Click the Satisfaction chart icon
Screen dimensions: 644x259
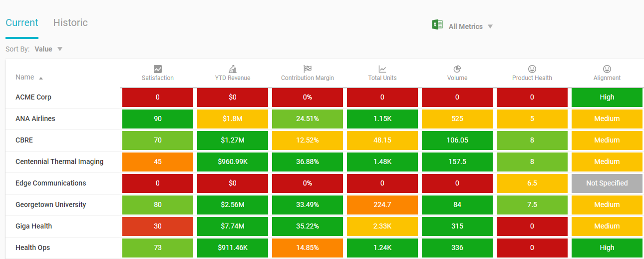pyautogui.click(x=158, y=69)
